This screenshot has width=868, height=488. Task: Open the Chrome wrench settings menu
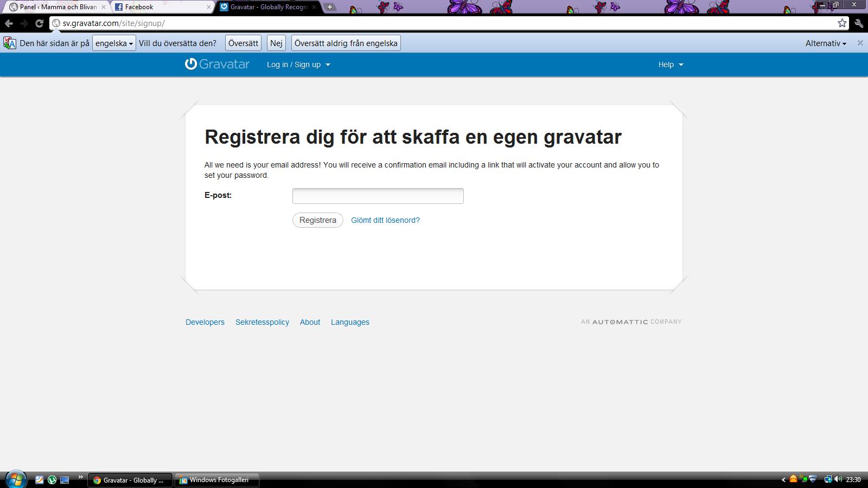[859, 23]
